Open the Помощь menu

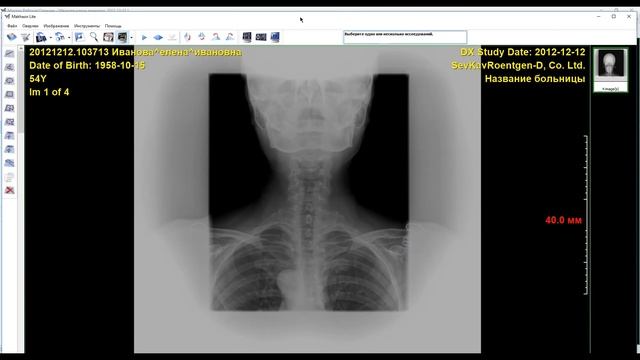pos(113,26)
